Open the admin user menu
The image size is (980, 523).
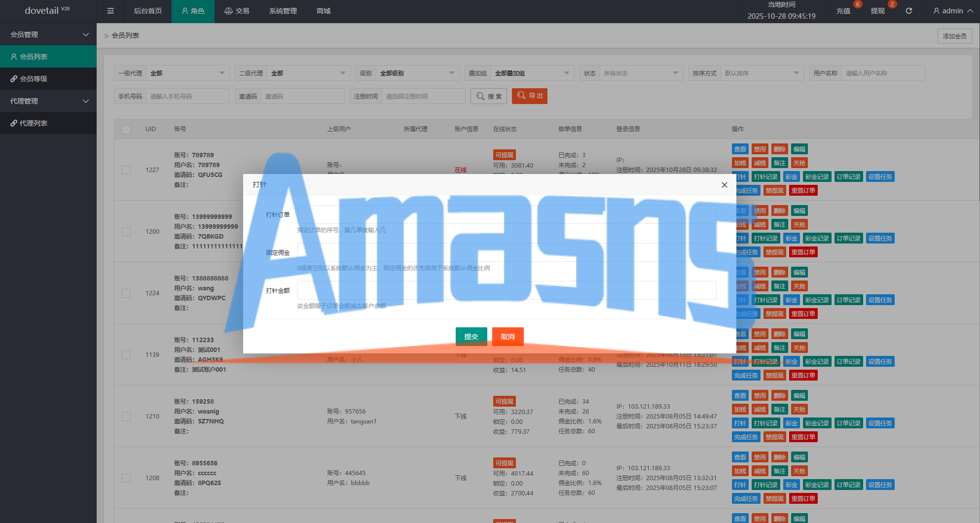[x=953, y=11]
